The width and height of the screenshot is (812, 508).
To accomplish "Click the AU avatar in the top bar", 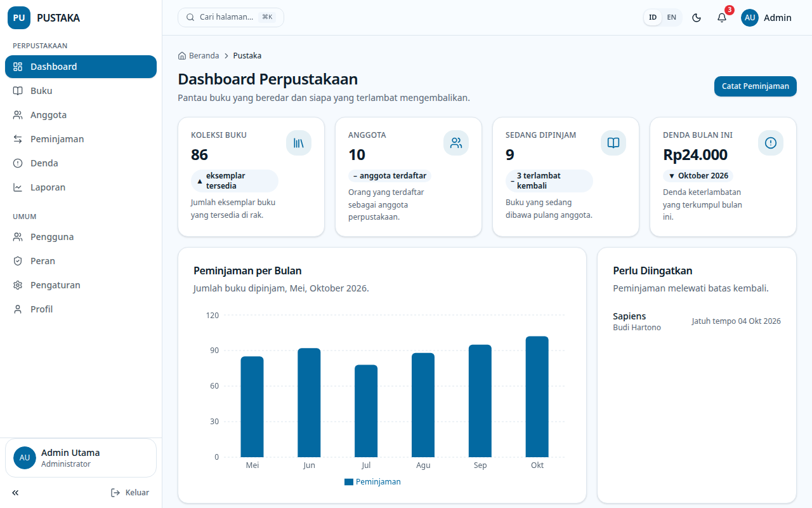I will (750, 18).
